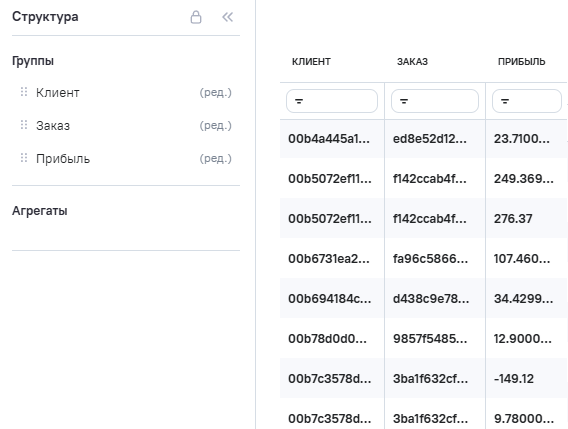Screen dimensions: 568x429
Task: Select the drag handle beside Прибыль
Action: pos(24,158)
